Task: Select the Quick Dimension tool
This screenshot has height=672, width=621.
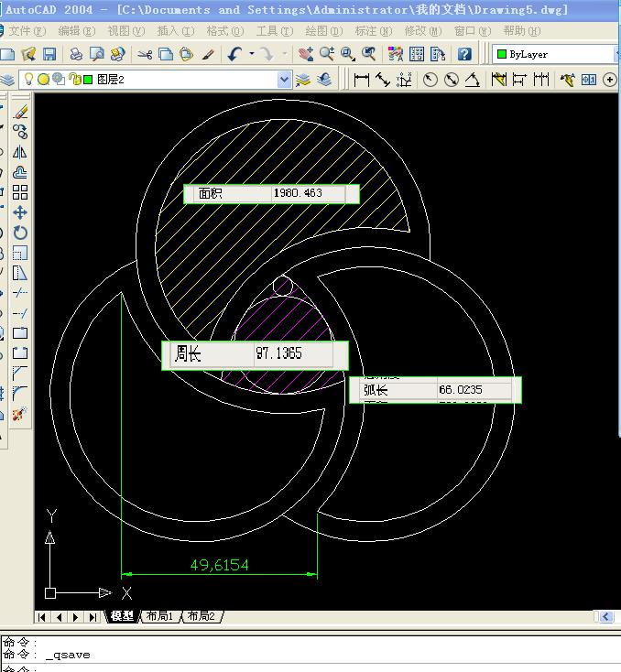Action: [498, 80]
